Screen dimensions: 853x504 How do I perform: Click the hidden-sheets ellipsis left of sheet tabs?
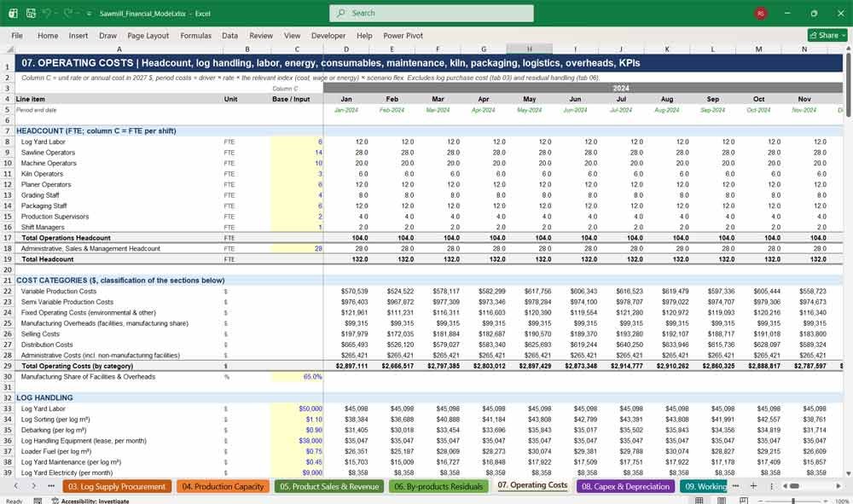tap(51, 486)
